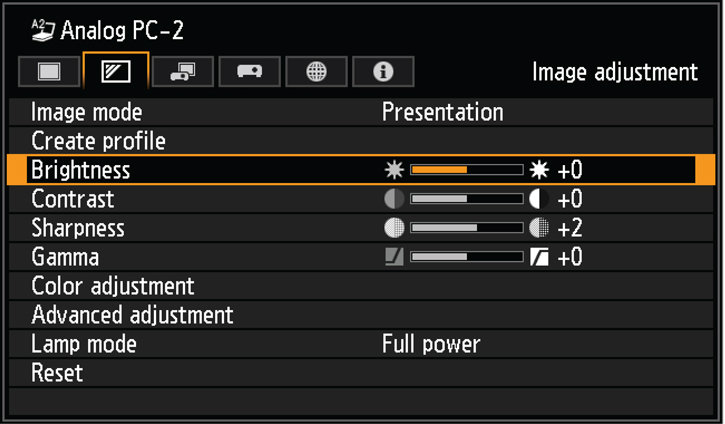The height and width of the screenshot is (424, 725).
Task: Click the sharper icon right of Sharpness slider
Action: click(540, 228)
